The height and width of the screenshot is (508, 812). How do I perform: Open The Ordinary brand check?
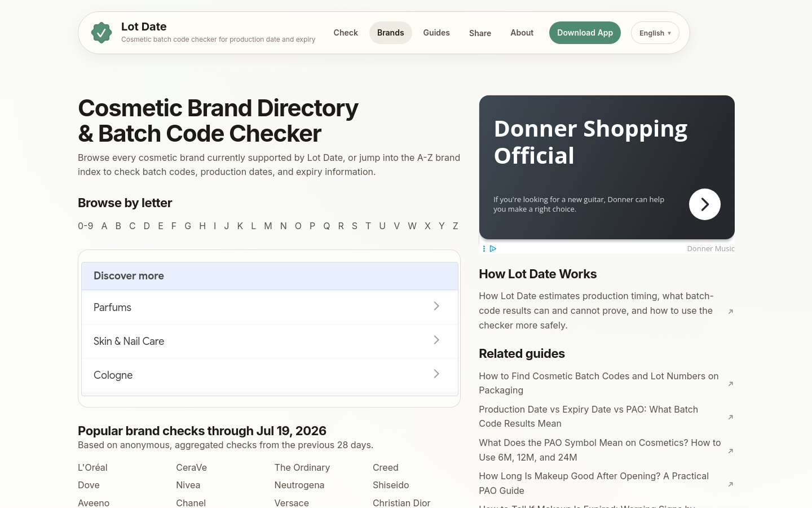tap(302, 467)
